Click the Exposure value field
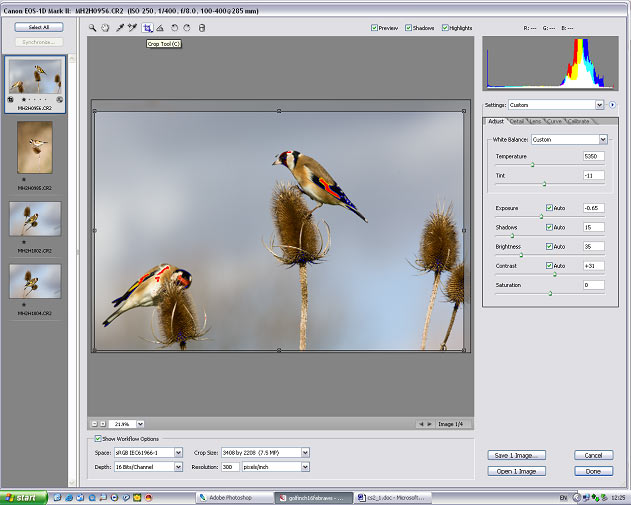The image size is (631, 505). [x=594, y=208]
